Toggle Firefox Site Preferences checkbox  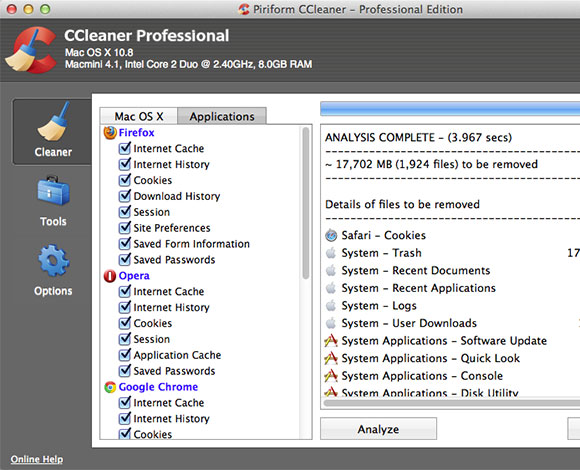(125, 228)
